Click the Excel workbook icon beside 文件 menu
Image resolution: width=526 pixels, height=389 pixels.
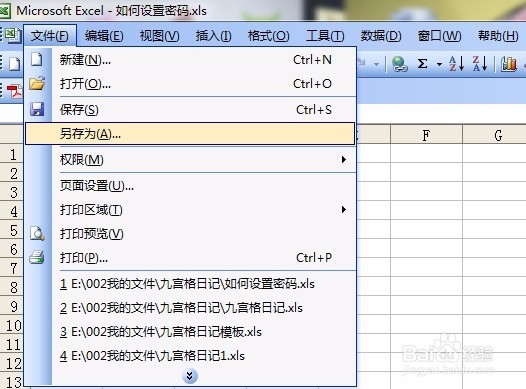click(x=13, y=35)
